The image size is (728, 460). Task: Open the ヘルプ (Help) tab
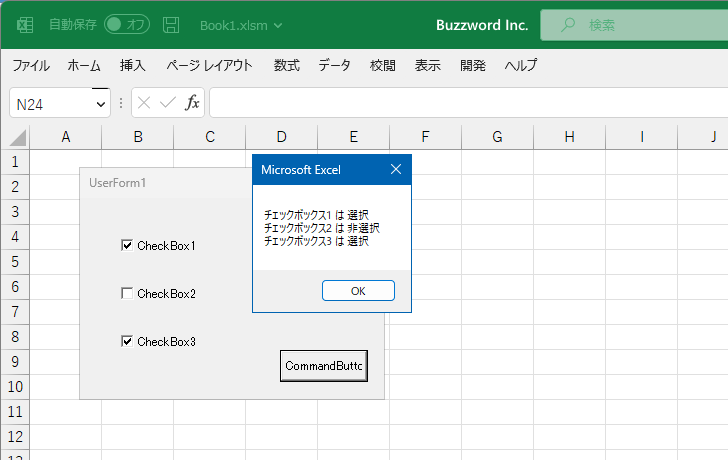point(521,65)
